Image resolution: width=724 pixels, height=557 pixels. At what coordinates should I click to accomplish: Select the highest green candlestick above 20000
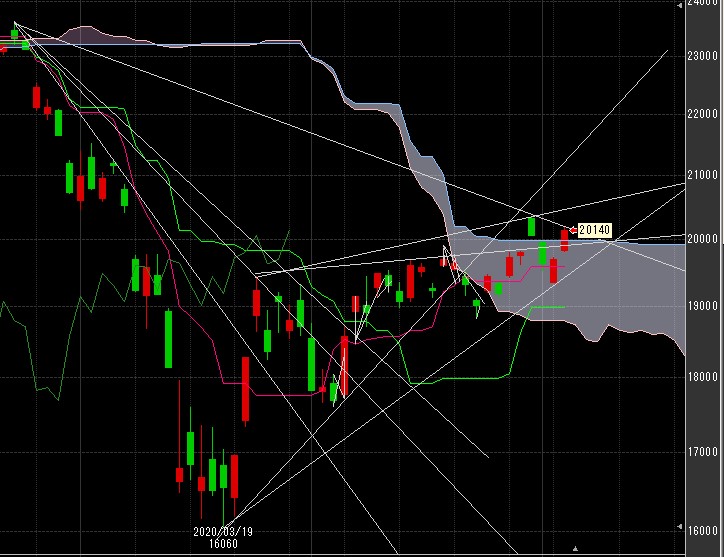(533, 226)
